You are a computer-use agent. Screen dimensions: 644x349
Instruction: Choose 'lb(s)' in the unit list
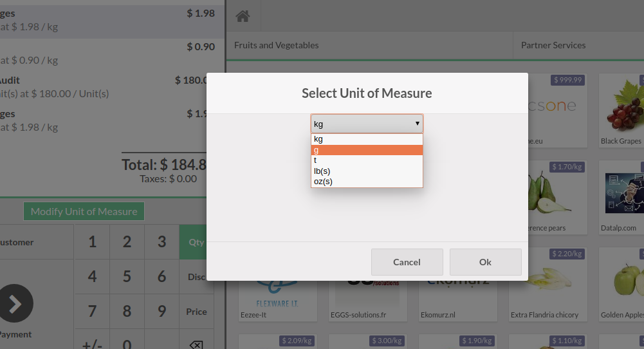tap(367, 171)
